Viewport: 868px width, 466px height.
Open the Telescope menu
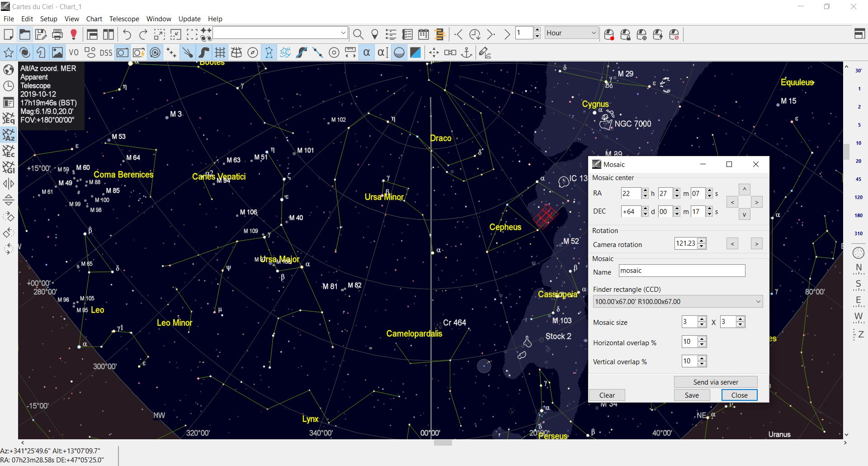pyautogui.click(x=124, y=19)
